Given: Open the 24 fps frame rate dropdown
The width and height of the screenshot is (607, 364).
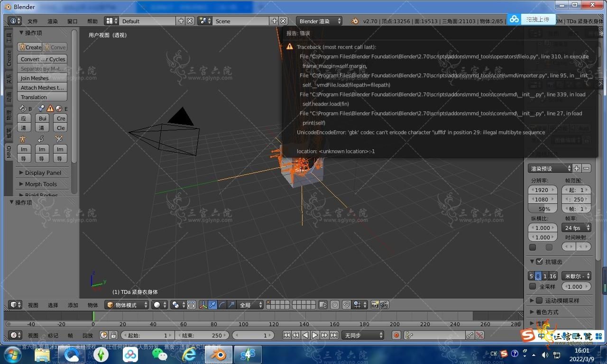Looking at the screenshot, I should pyautogui.click(x=576, y=227).
